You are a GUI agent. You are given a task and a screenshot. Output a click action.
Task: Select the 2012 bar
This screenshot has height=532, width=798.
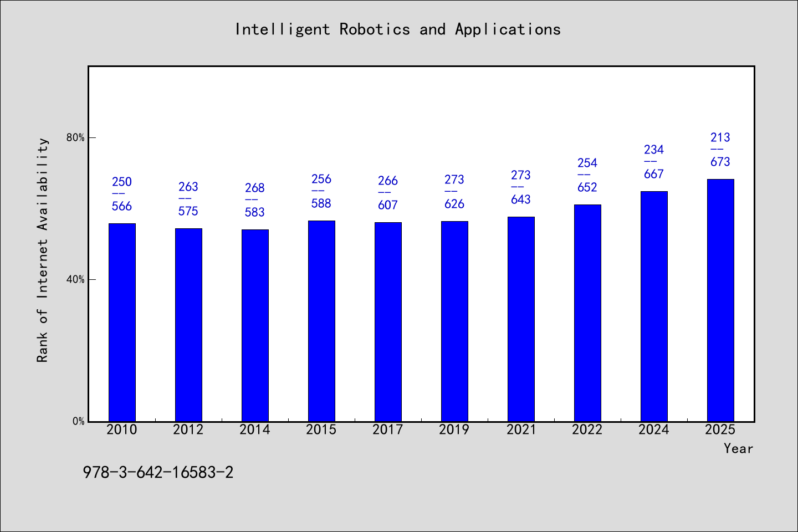tap(188, 325)
